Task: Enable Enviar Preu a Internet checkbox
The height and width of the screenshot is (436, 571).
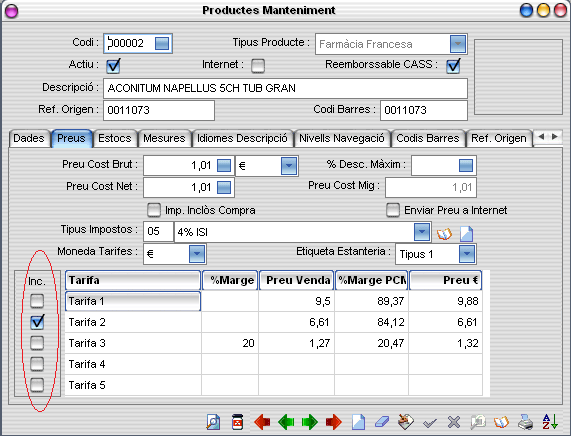Action: (x=393, y=210)
